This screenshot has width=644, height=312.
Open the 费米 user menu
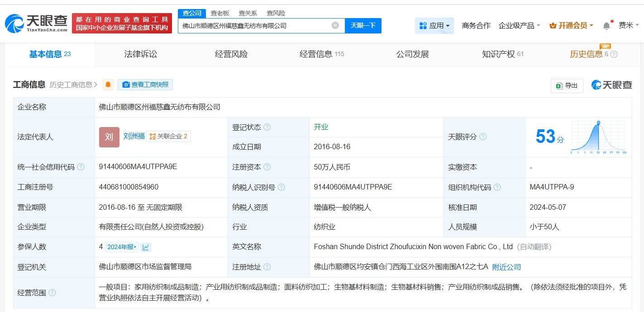(629, 26)
